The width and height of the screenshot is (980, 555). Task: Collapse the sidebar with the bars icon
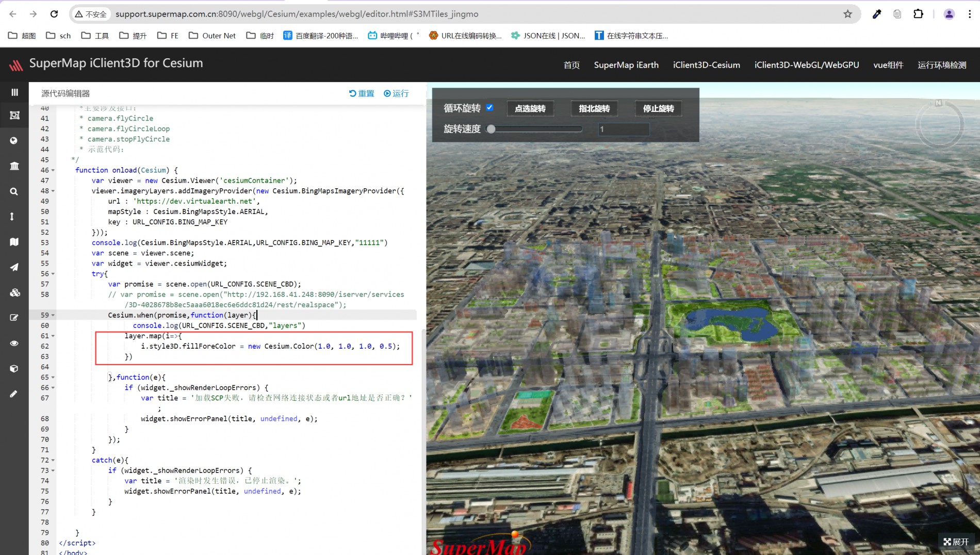pyautogui.click(x=14, y=92)
